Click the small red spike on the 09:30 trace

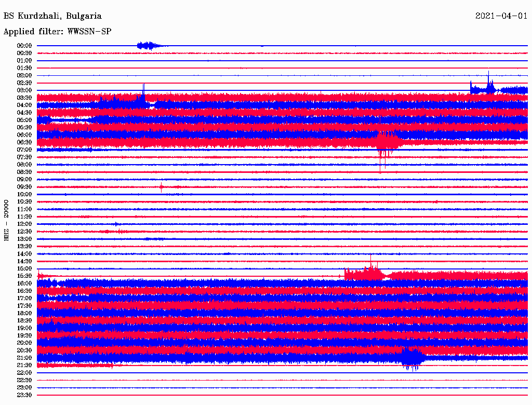point(162,187)
